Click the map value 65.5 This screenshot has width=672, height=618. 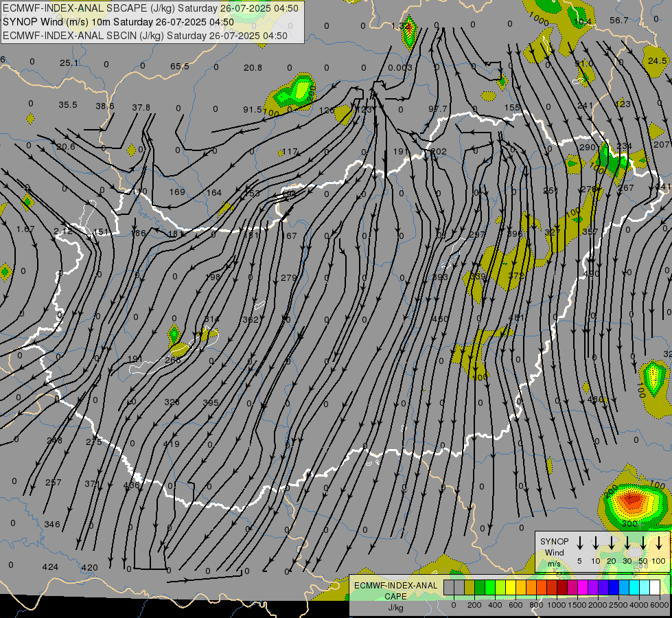coord(180,66)
